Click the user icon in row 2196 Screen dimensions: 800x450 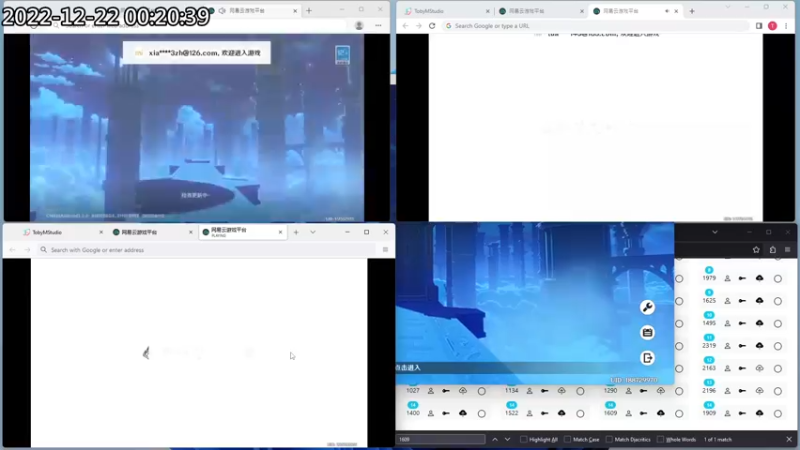[x=728, y=391]
